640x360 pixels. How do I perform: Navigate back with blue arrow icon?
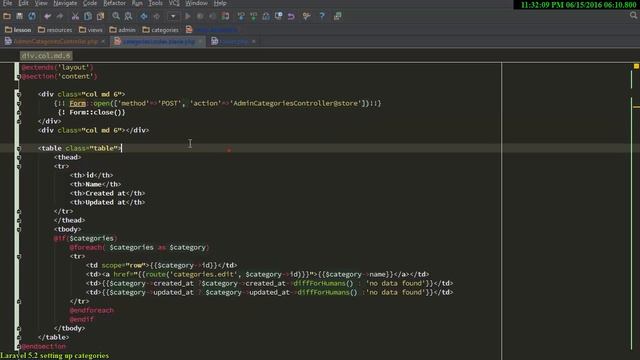coord(144,16)
